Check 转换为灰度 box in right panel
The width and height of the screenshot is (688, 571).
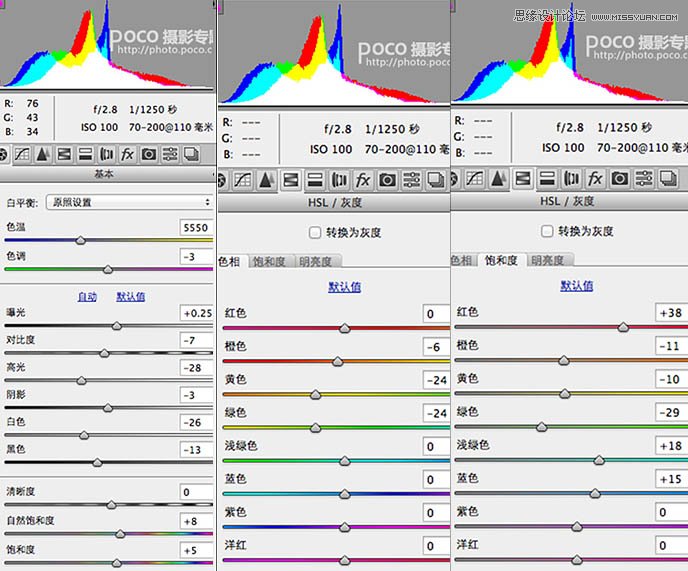(x=547, y=231)
